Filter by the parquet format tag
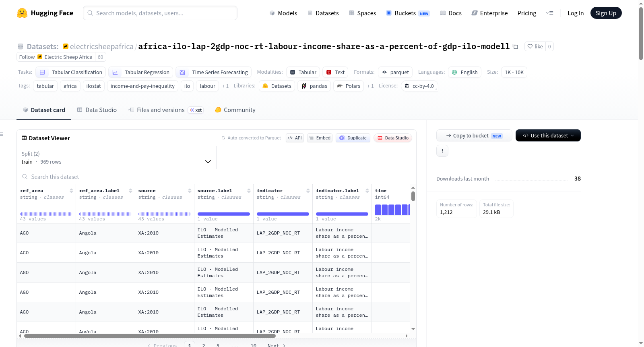 [395, 72]
